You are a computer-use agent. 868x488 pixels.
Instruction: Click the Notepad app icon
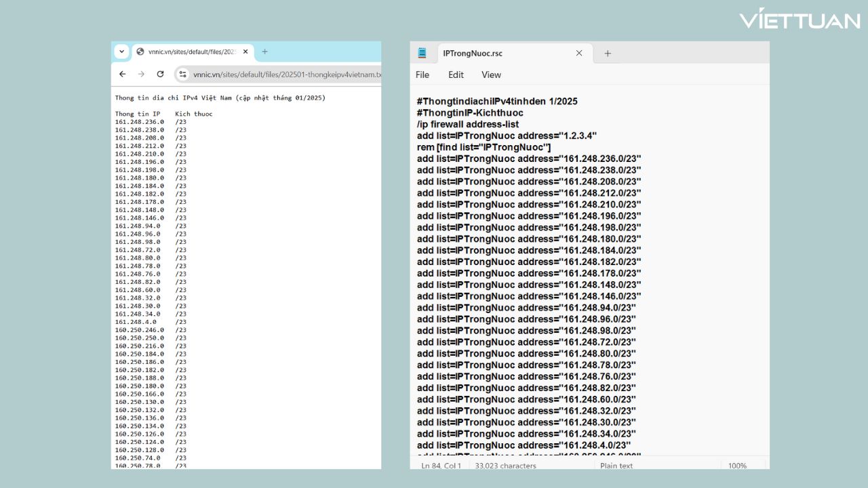tap(422, 53)
